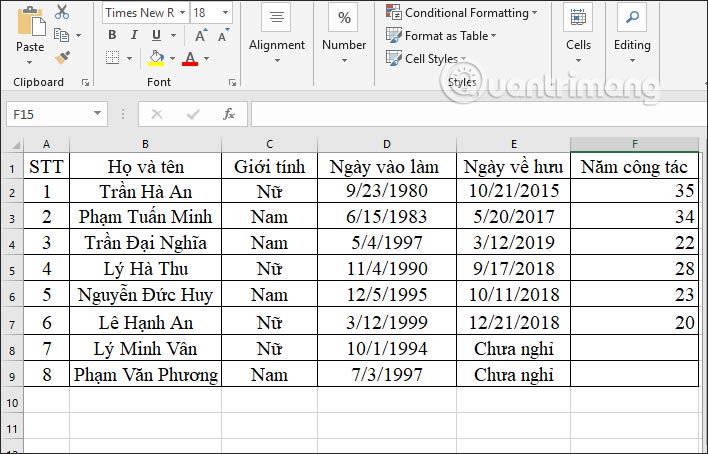Image resolution: width=708 pixels, height=454 pixels.
Task: Confirm entry with checkmark icon
Action: [x=193, y=114]
